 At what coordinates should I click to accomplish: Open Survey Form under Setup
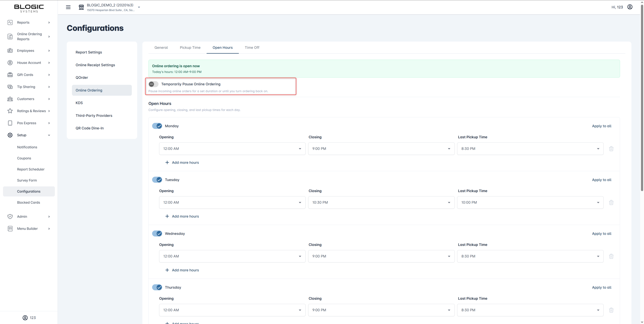pyautogui.click(x=27, y=180)
